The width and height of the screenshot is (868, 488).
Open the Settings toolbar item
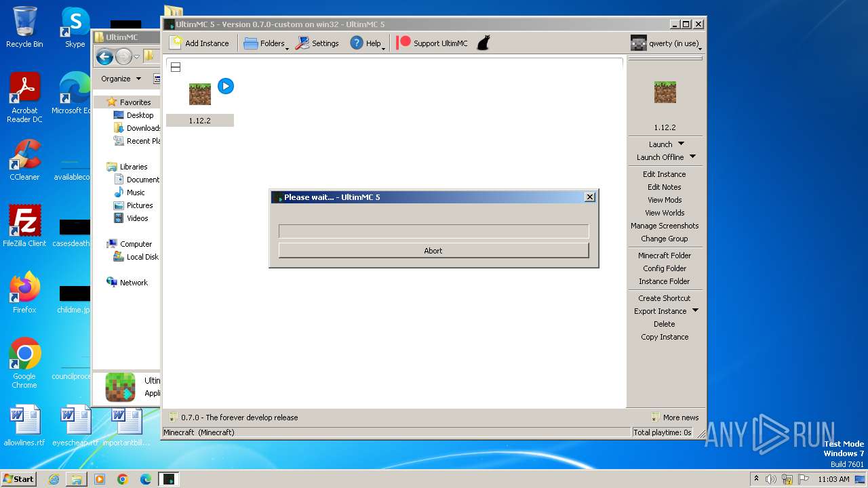(317, 43)
